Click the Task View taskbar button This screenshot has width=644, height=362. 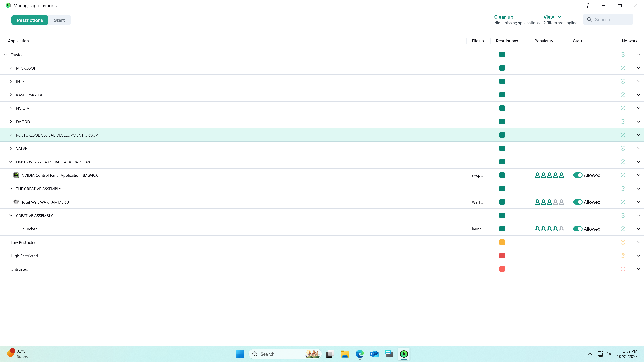click(330, 354)
